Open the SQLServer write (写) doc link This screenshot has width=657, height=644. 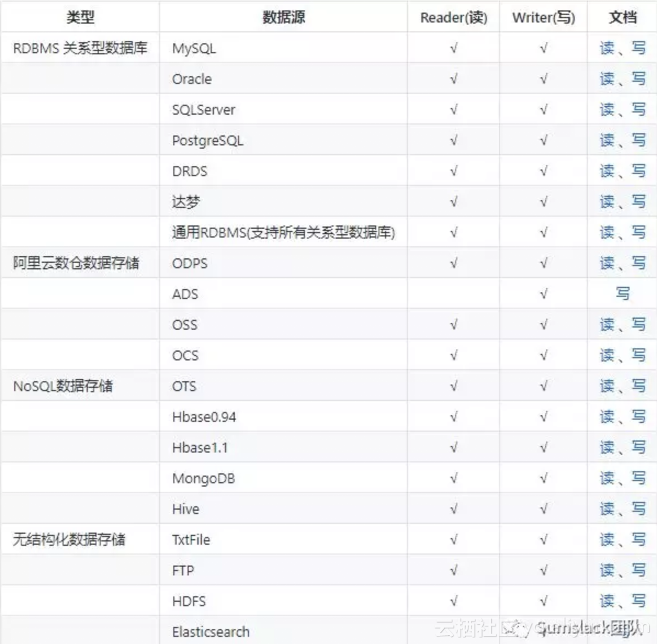tap(638, 110)
